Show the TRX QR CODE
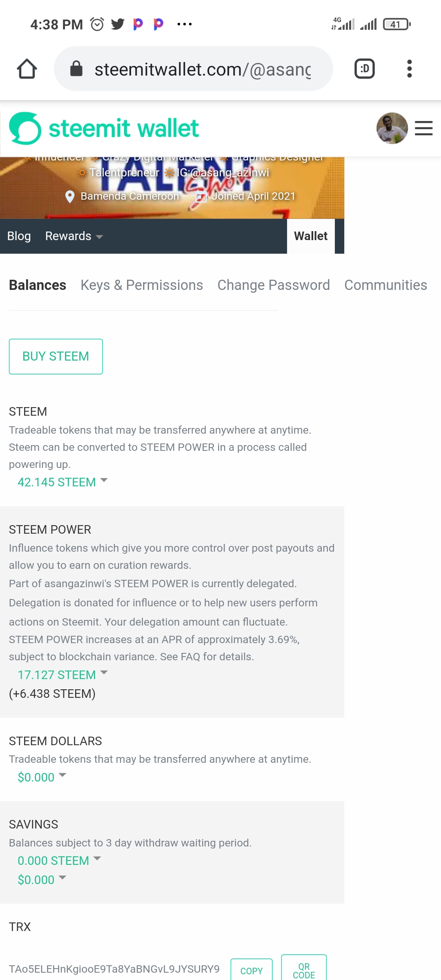This screenshot has width=441, height=980. (x=304, y=969)
